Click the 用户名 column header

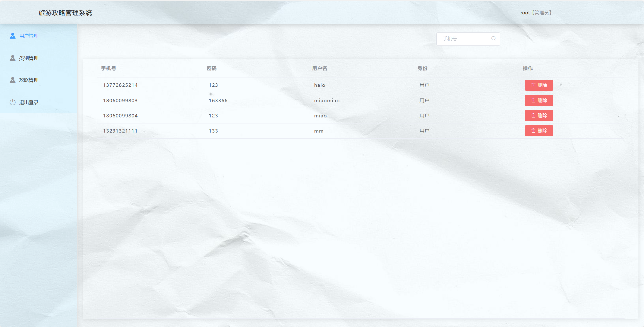pyautogui.click(x=319, y=68)
